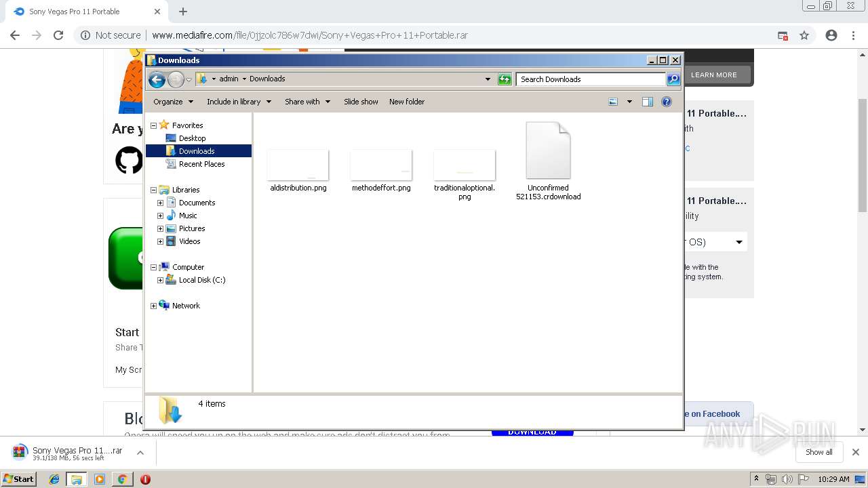This screenshot has width=868, height=488.
Task: Select the Music library
Action: click(188, 216)
